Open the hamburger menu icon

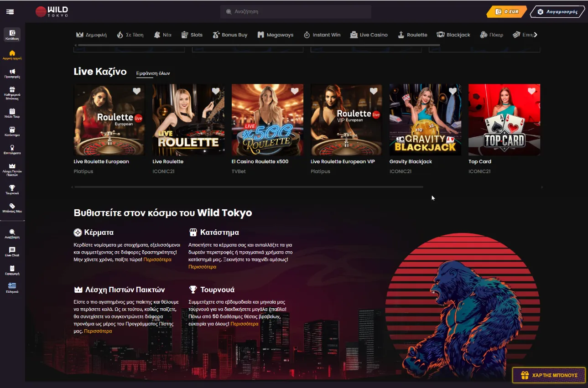click(10, 12)
